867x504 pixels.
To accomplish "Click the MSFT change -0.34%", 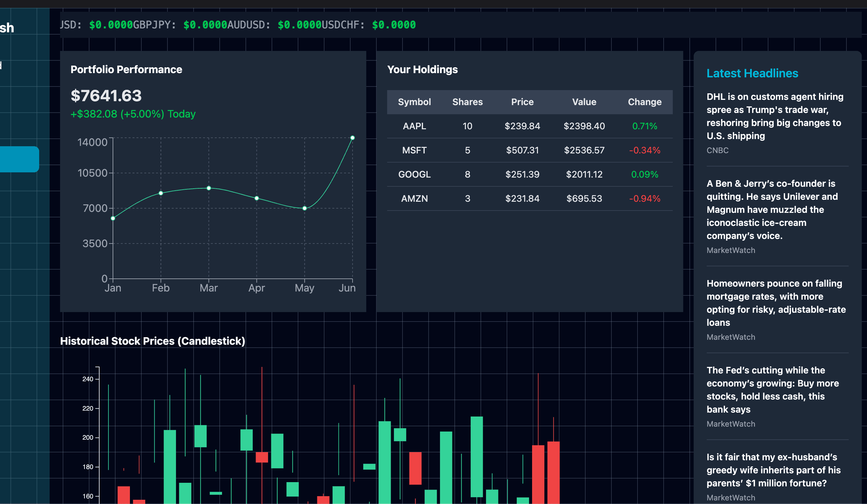I will click(645, 150).
